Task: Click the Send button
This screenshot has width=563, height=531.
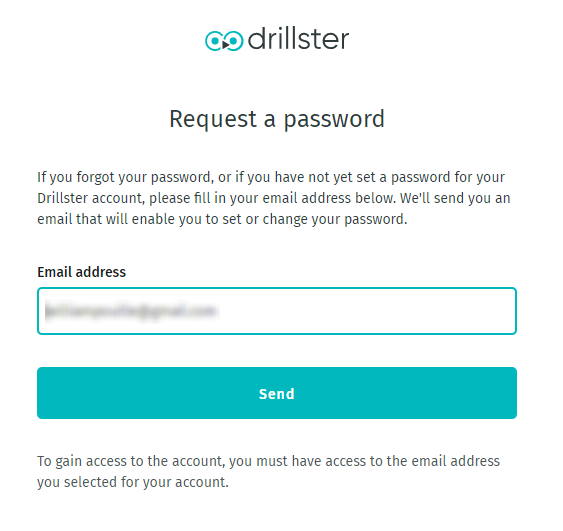Action: pos(277,393)
